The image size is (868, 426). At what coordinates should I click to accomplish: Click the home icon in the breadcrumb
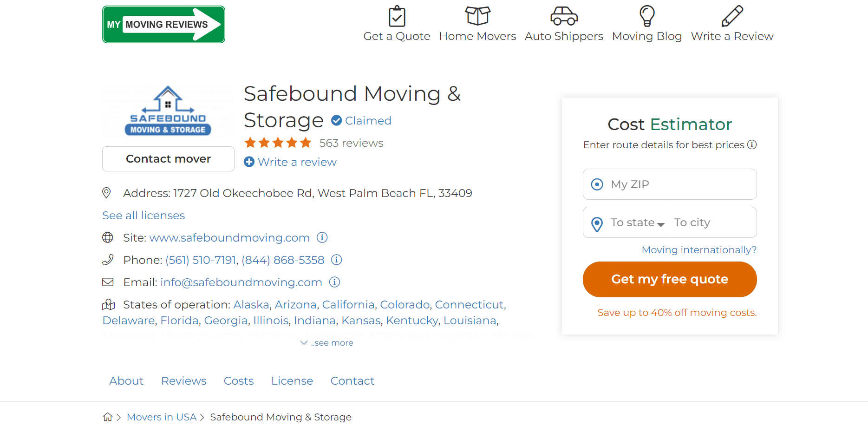[x=108, y=417]
